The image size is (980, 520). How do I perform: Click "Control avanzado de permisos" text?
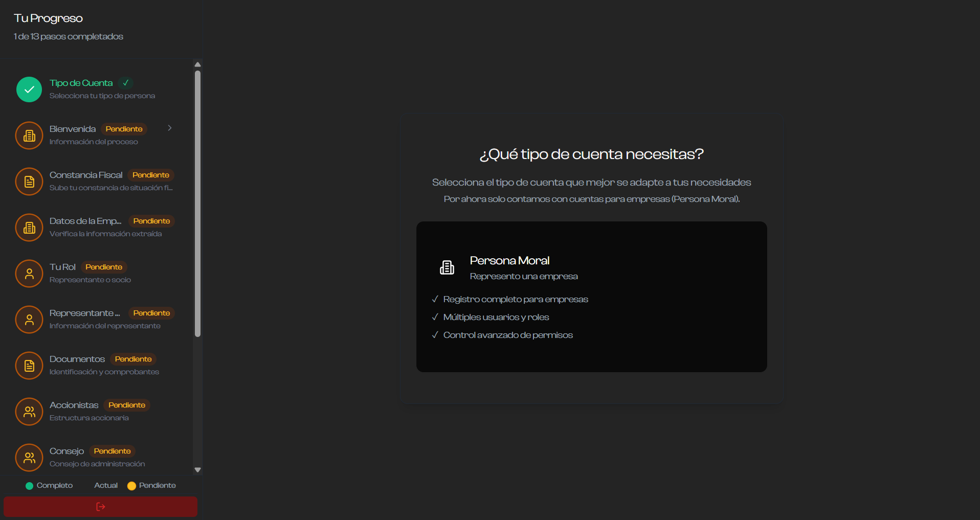(508, 335)
